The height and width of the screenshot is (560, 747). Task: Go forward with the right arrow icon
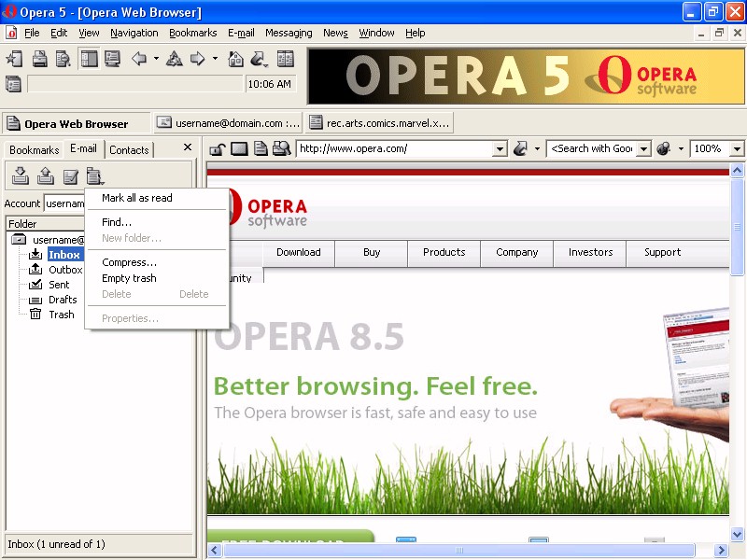point(198,59)
